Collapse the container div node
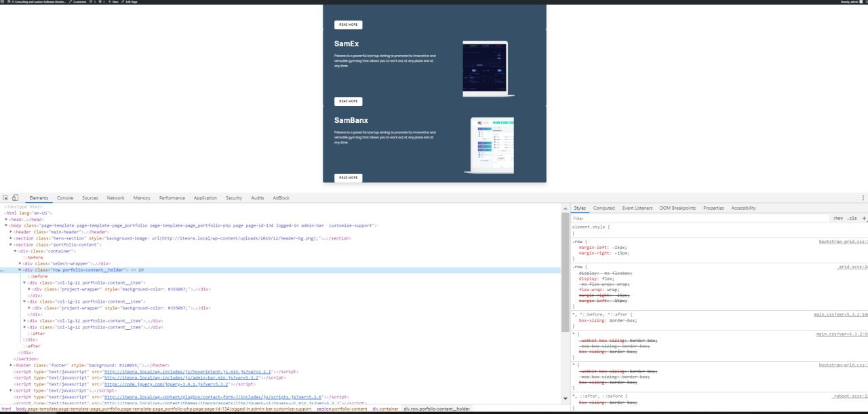This screenshot has width=868, height=414. coord(16,251)
